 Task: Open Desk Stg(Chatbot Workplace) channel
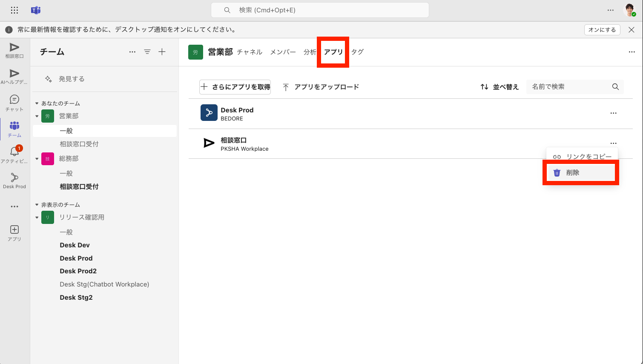click(x=105, y=284)
